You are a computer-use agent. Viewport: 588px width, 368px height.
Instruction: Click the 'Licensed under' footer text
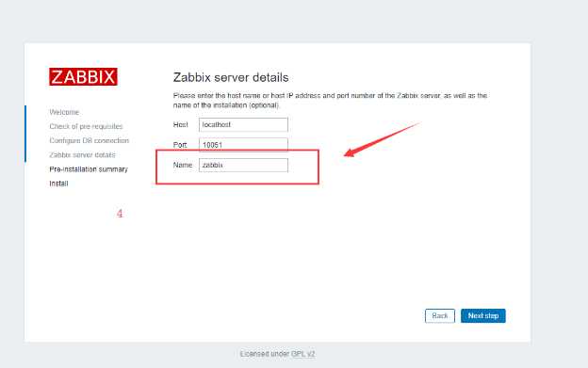pos(265,354)
